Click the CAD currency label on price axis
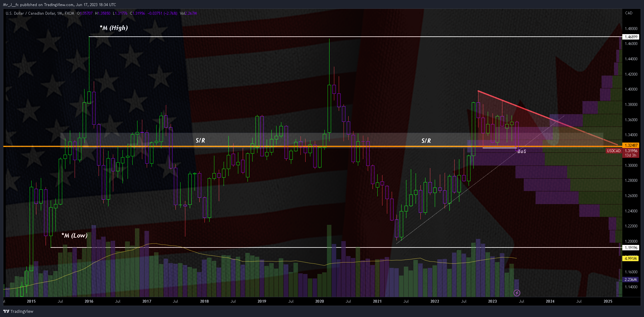 (629, 13)
